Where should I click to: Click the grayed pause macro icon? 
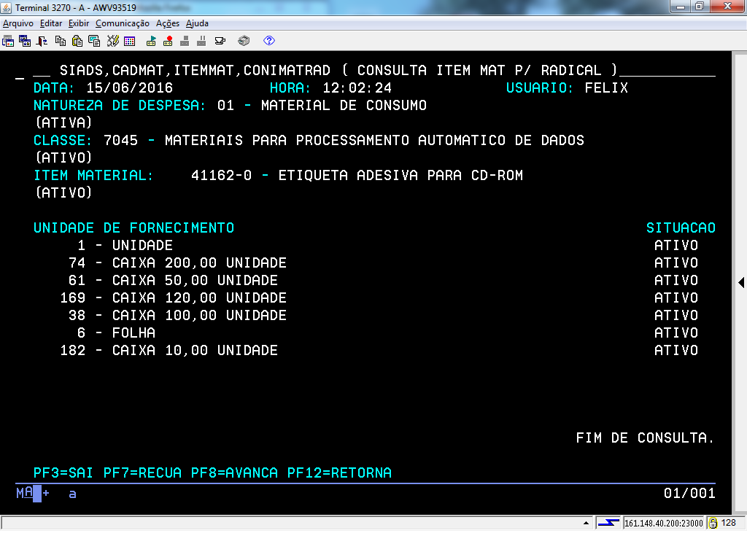(x=201, y=41)
